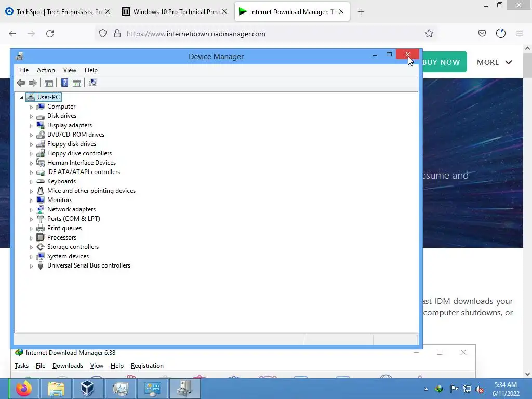Click the Action Center flag tray icon
Screen dimensions: 532x399
454,389
